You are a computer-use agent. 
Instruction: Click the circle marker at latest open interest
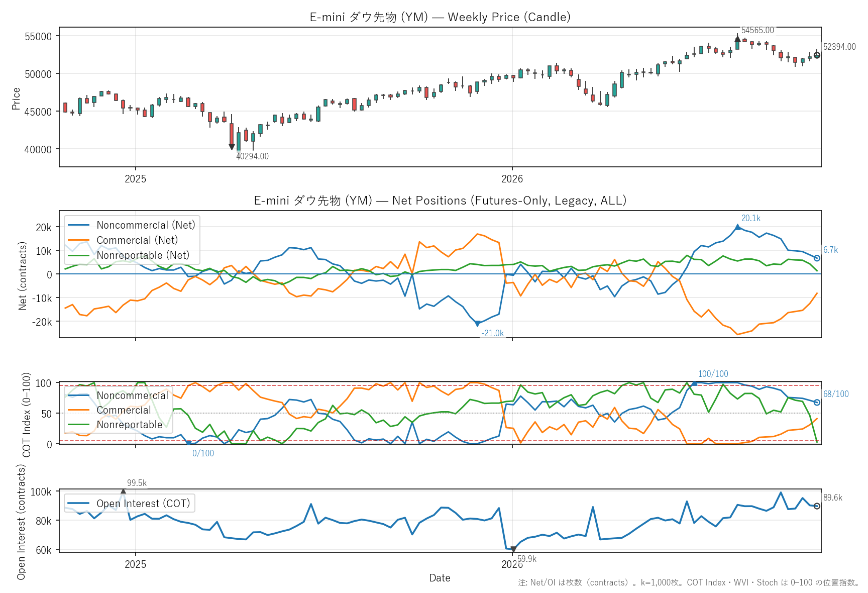click(x=817, y=506)
